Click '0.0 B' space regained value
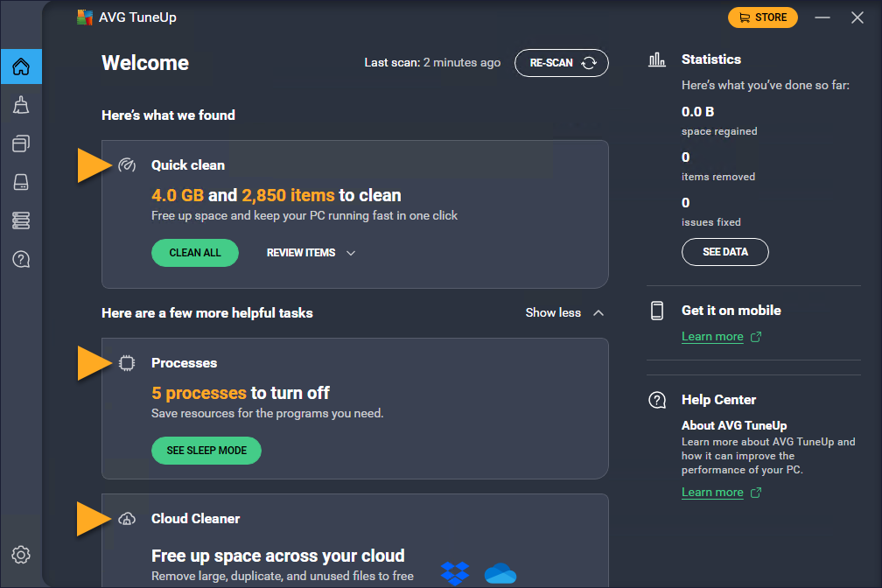The height and width of the screenshot is (588, 882). (697, 111)
